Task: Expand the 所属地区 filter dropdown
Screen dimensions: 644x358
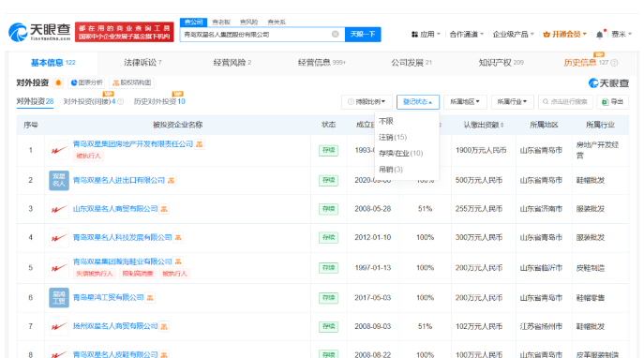Action: 465,102
